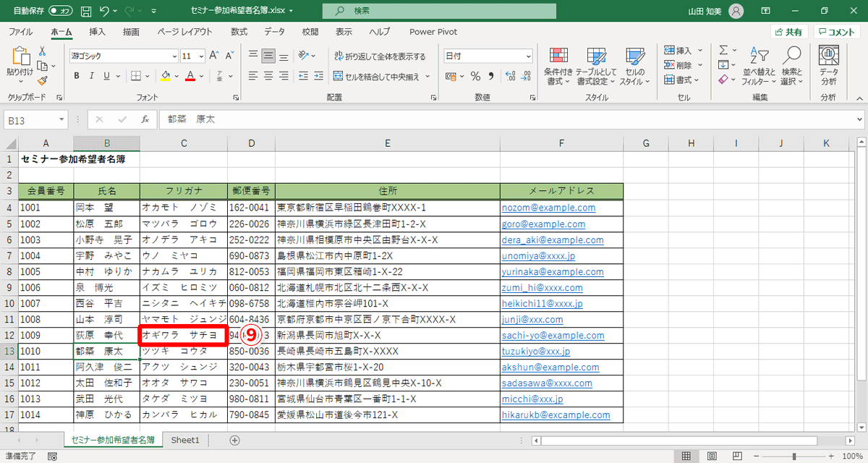Open the 日付 number format dropdown

click(x=529, y=56)
